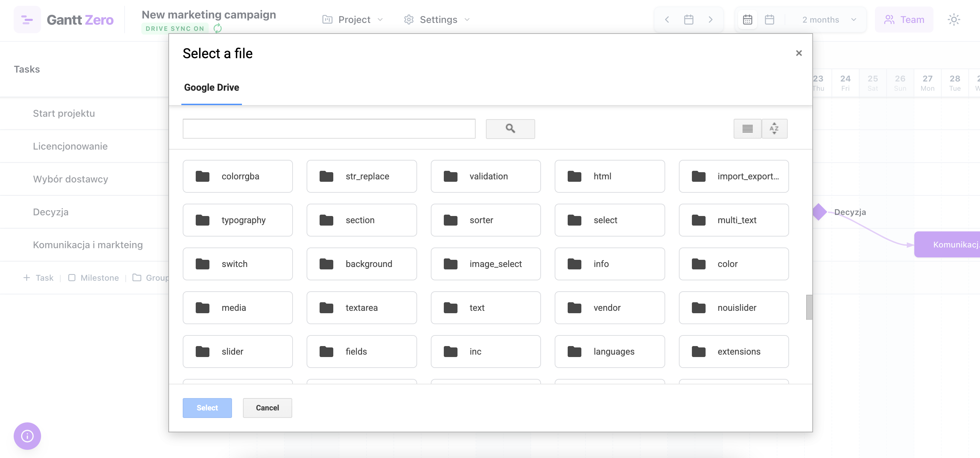Click the A-Z sort icon

pos(775,129)
